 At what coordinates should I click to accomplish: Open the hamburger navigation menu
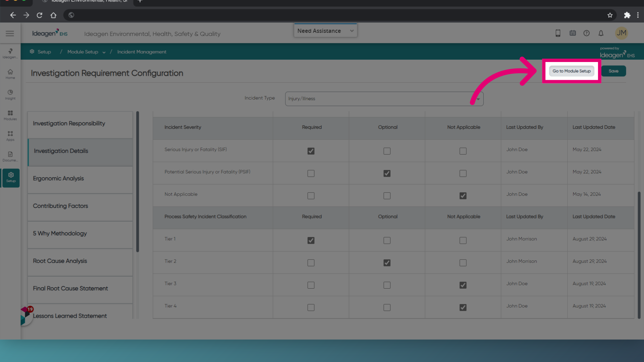10,33
